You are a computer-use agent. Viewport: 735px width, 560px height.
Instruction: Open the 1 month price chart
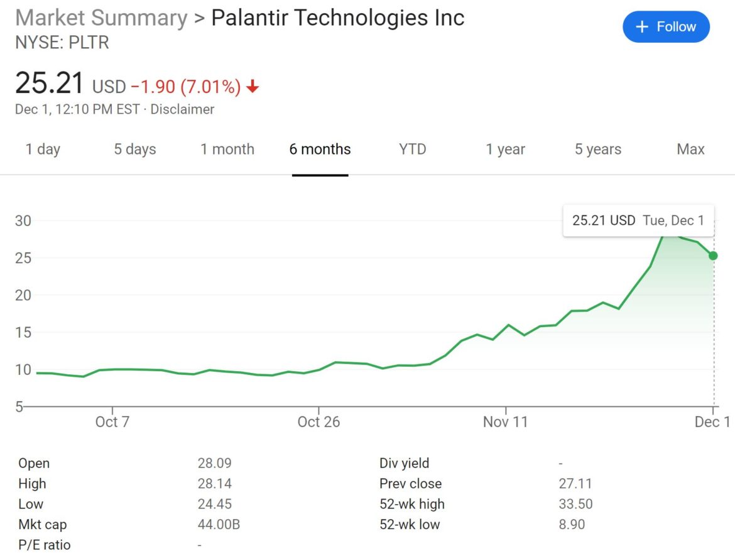coord(227,149)
